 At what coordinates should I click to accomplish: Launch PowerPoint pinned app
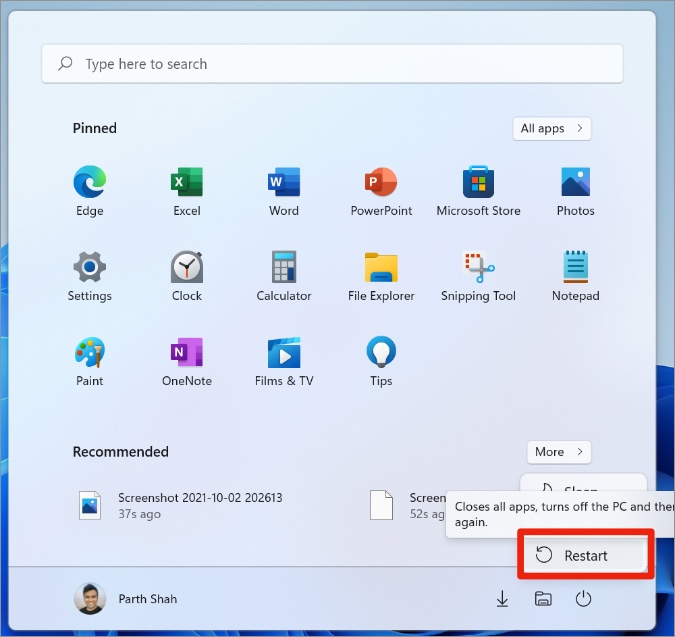[381, 191]
